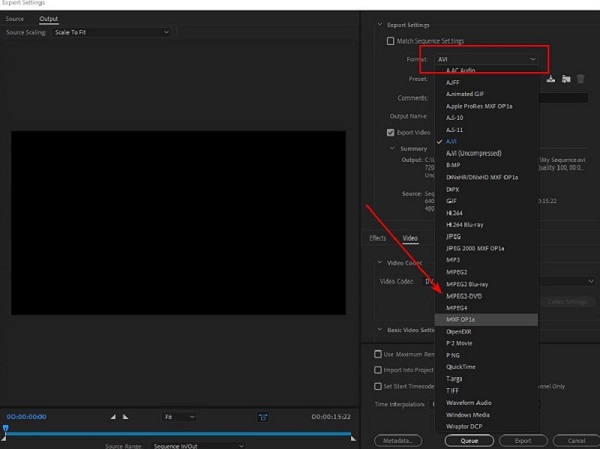Click the Queue button

(x=469, y=441)
